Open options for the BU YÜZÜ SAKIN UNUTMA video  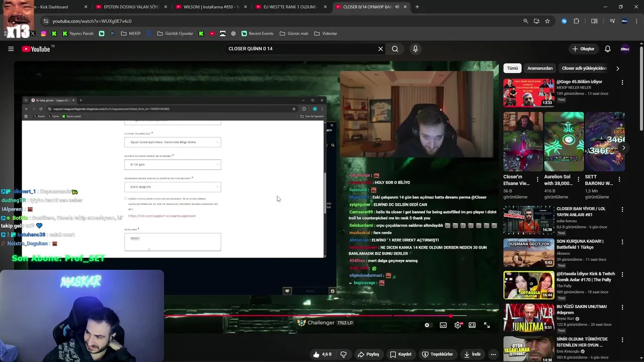click(622, 307)
